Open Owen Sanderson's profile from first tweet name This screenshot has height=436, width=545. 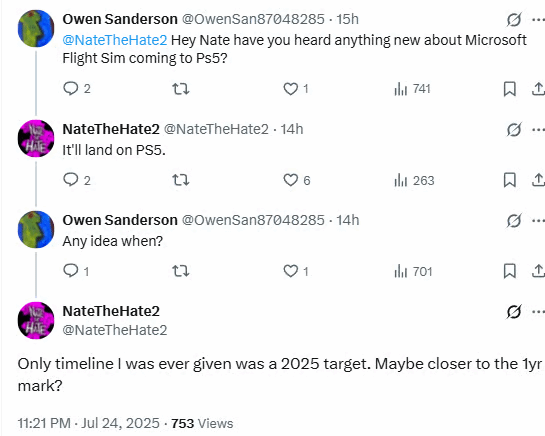[120, 19]
